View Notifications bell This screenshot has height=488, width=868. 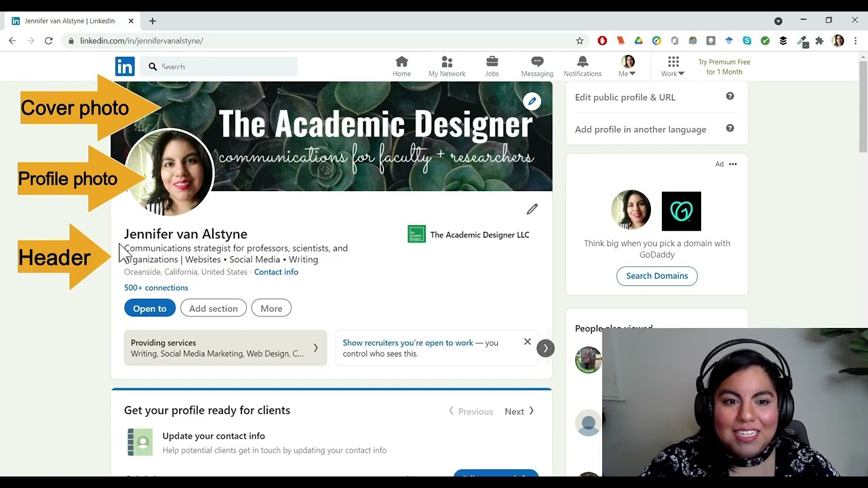(583, 66)
